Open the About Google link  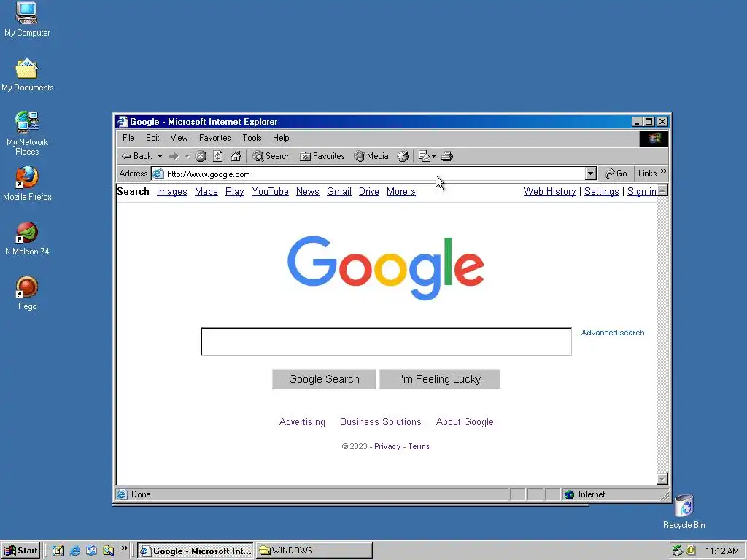(465, 422)
